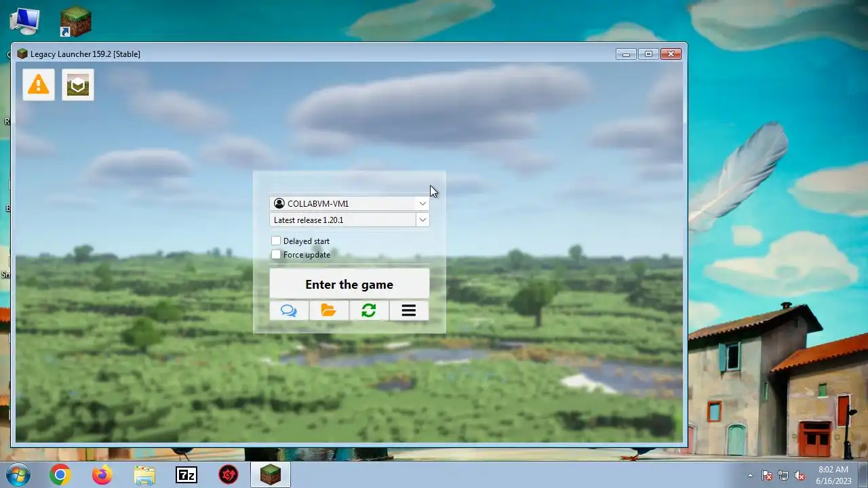The height and width of the screenshot is (488, 868).
Task: Select the COLLABVM-VM1 account field
Action: click(349, 203)
